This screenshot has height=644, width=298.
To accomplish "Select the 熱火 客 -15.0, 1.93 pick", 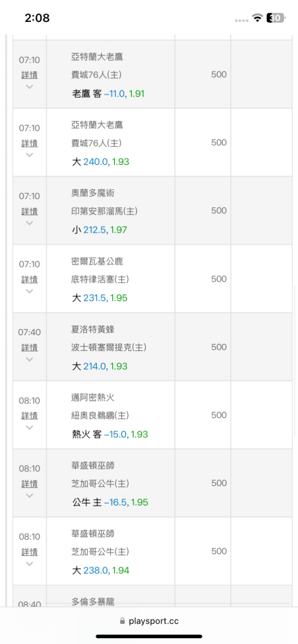I will tap(110, 434).
